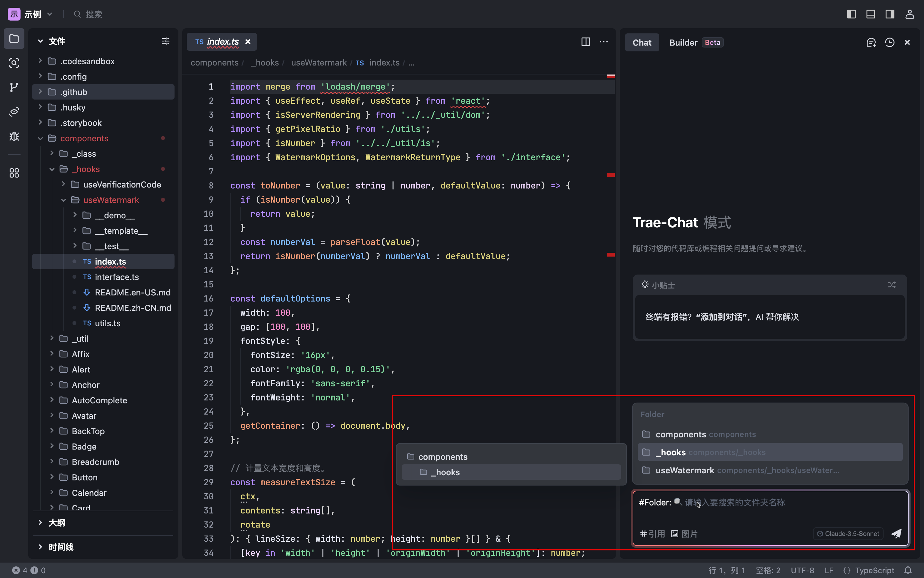The height and width of the screenshot is (578, 924).
Task: Expand the .husky folder
Action: click(x=103, y=108)
